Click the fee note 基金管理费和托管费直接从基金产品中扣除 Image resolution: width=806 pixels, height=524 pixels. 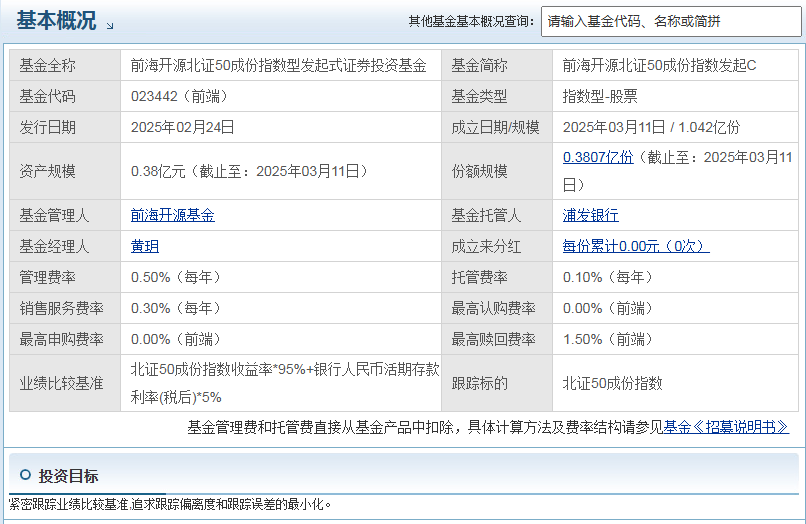point(320,427)
